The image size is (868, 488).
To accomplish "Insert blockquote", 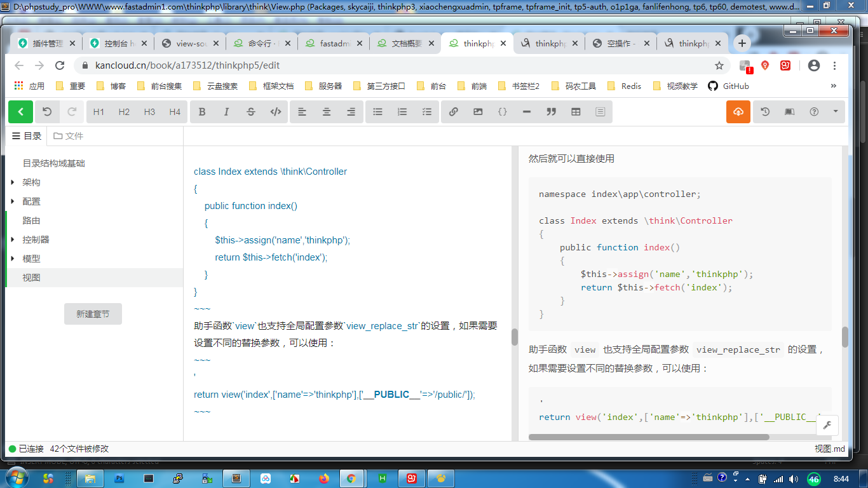I will (552, 112).
